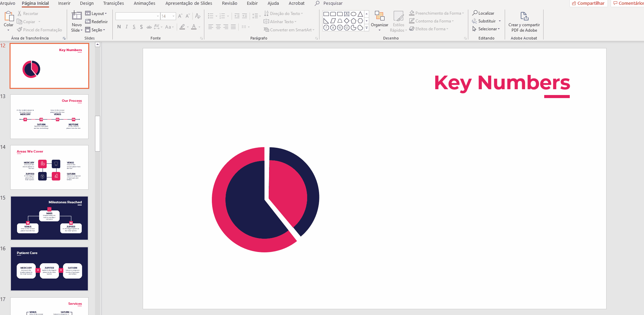This screenshot has width=644, height=315.
Task: Switch to the Acrobat tab
Action: coord(297,3)
